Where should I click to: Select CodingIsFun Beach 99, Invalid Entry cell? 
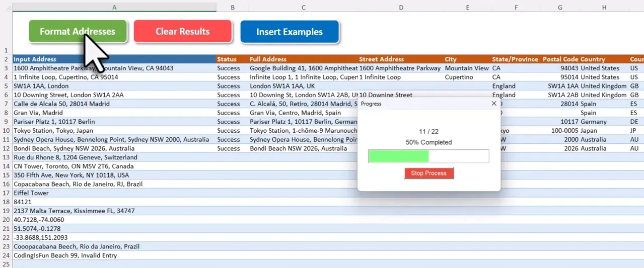click(x=114, y=255)
